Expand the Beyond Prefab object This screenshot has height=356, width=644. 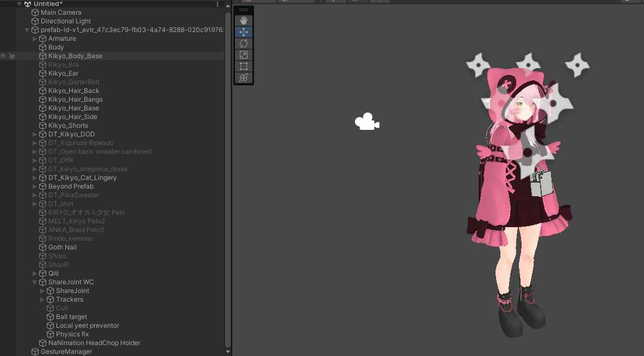[x=34, y=186]
